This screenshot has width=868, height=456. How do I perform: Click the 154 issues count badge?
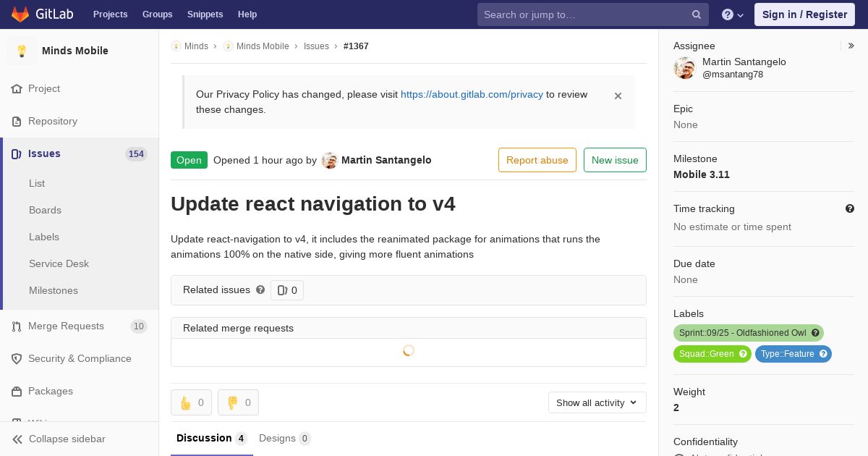(x=136, y=153)
